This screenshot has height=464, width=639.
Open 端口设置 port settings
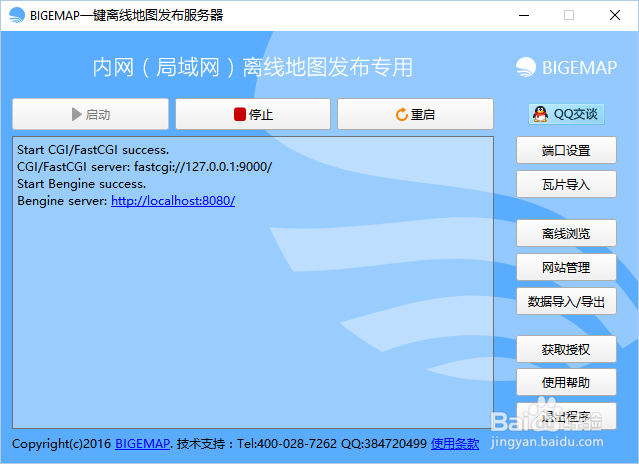(x=566, y=150)
